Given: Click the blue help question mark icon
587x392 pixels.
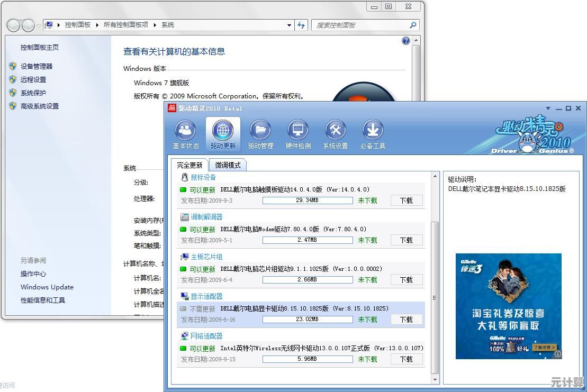Looking at the screenshot, I should click(x=406, y=41).
